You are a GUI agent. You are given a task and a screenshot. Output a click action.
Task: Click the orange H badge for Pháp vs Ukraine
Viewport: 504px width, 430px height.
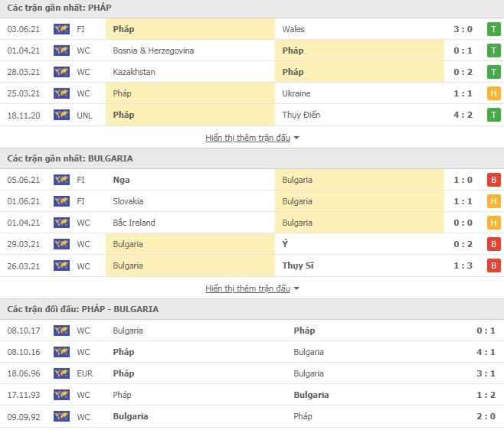(x=494, y=93)
